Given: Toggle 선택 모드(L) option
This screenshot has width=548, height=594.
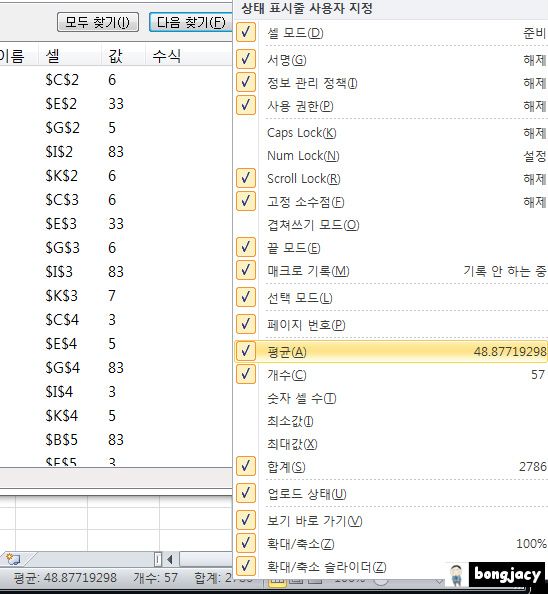Looking at the screenshot, I should 391,298.
